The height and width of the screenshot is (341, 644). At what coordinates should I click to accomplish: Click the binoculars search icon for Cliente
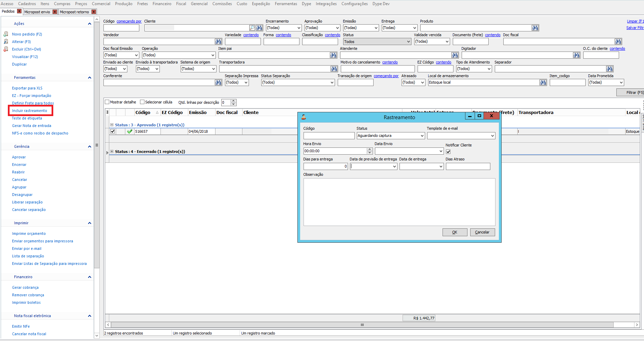(x=260, y=28)
